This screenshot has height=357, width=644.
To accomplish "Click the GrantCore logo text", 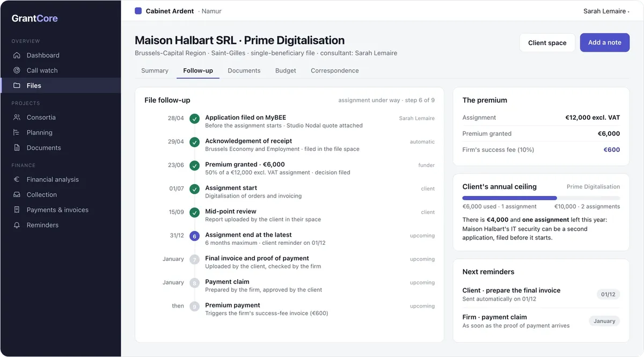I will [x=35, y=18].
